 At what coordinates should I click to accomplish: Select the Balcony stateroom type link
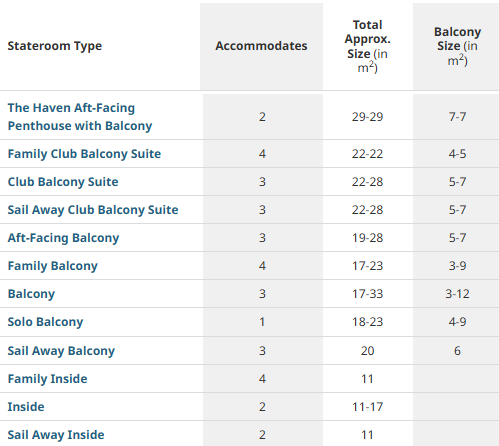point(31,294)
